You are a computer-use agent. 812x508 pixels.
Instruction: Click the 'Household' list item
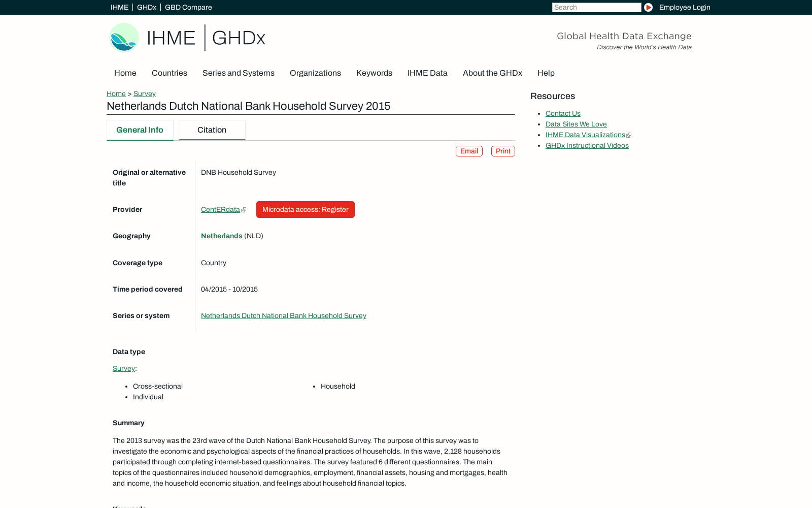point(338,387)
